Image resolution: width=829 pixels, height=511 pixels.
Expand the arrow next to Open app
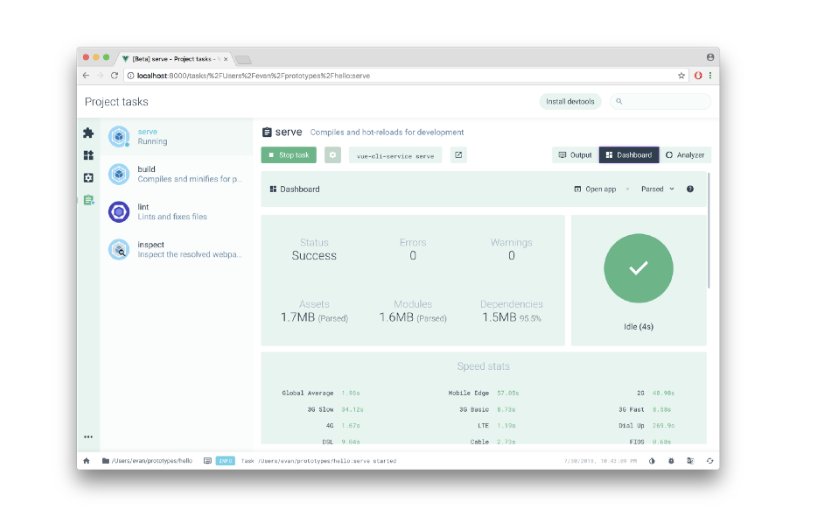point(628,189)
